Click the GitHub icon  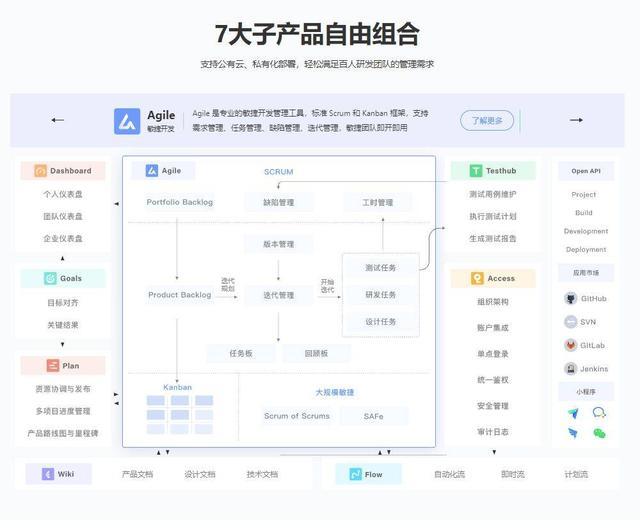571,298
